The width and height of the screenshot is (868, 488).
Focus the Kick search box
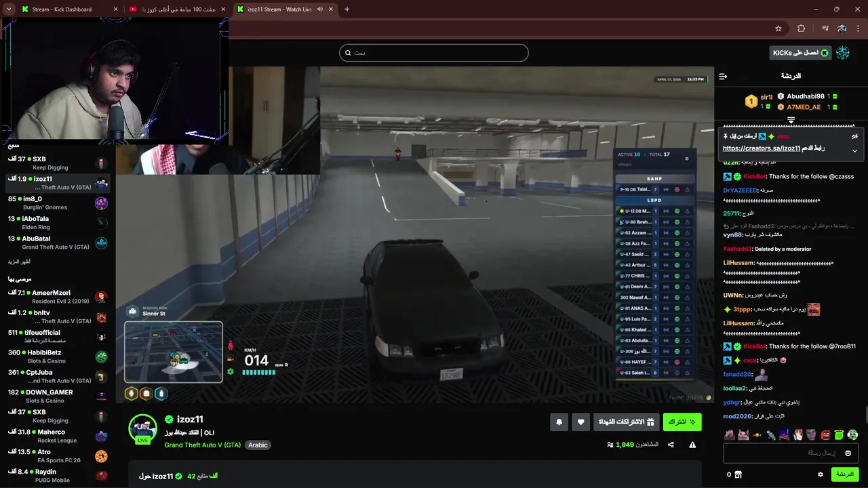tap(434, 53)
